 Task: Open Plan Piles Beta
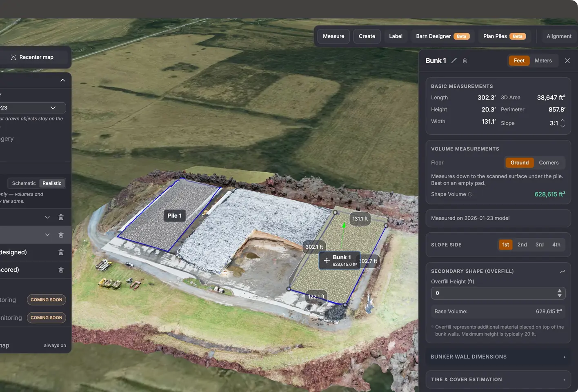click(504, 36)
